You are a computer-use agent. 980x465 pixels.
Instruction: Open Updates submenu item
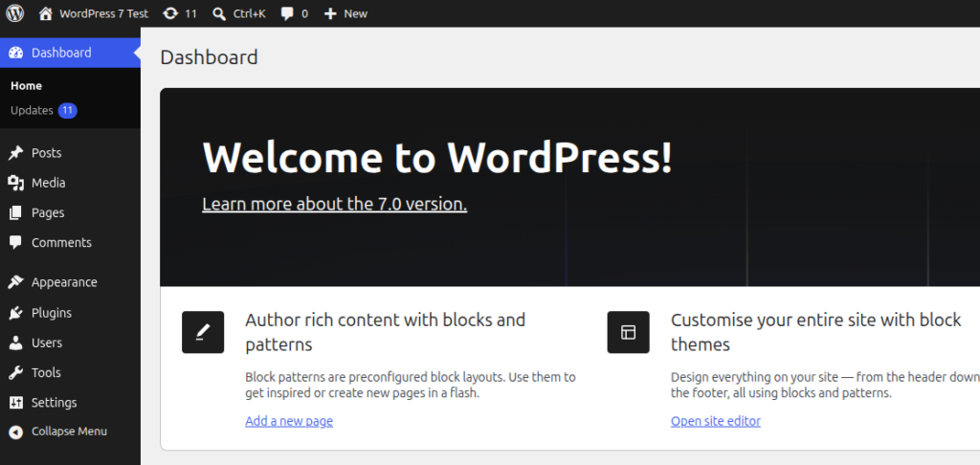coord(32,111)
